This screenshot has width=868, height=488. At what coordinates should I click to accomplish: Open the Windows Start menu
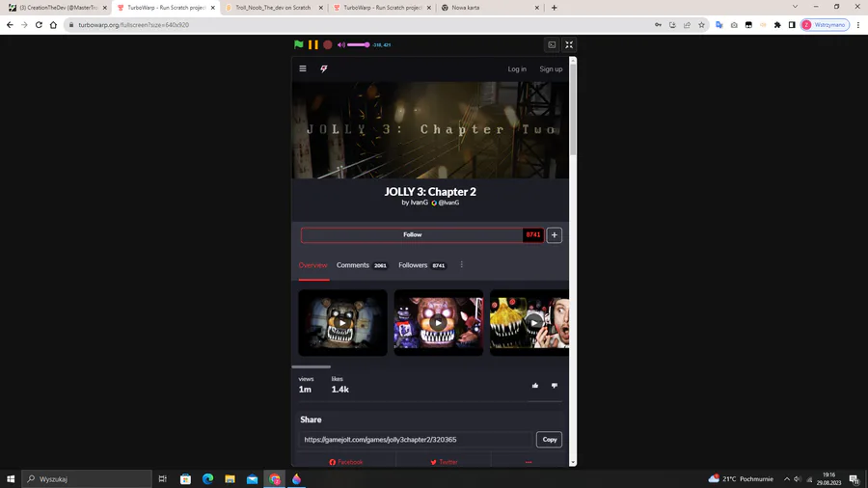point(11,478)
